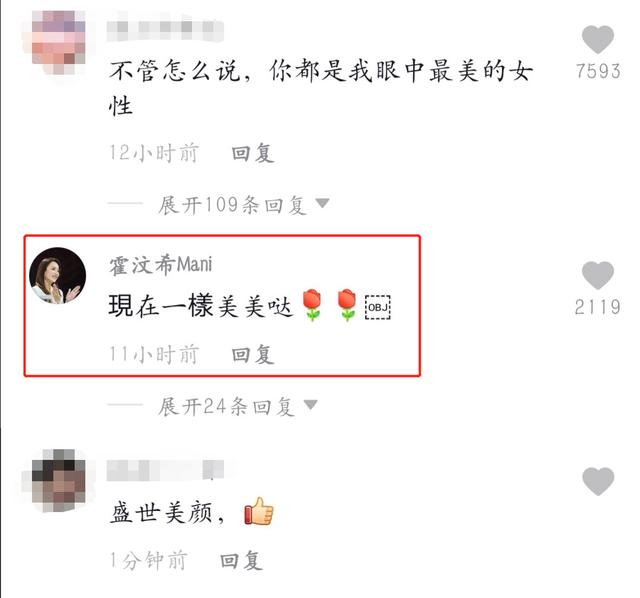Reply to 霍汶希Mani's comment
640x598 pixels.
[253, 354]
